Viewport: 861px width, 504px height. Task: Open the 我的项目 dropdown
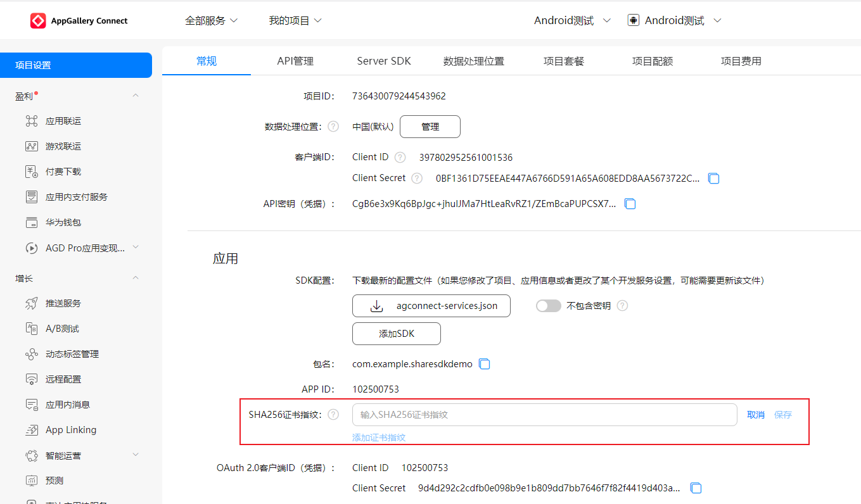point(296,20)
